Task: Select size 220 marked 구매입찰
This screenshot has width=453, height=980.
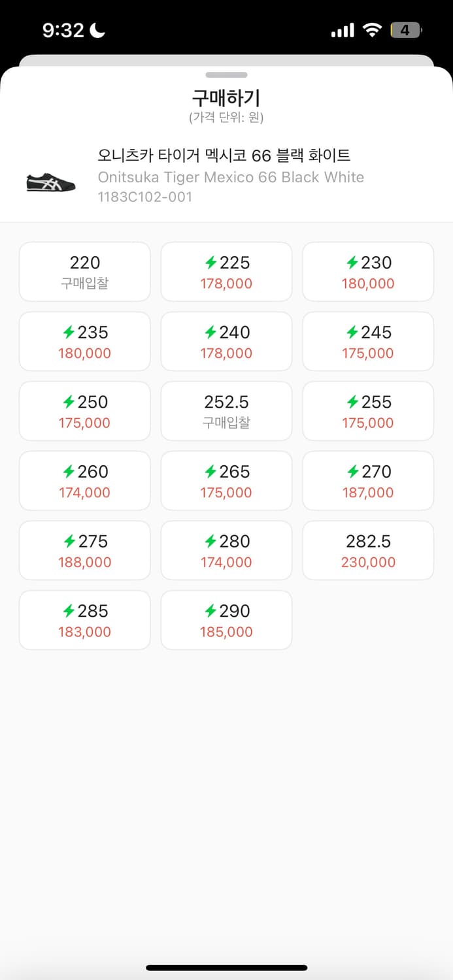Action: click(84, 271)
